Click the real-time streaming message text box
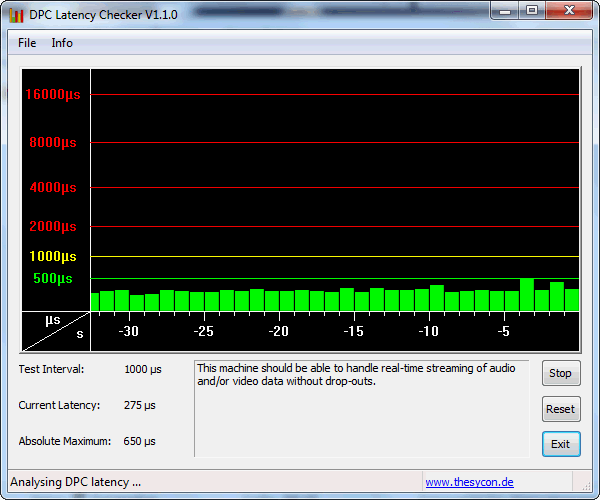The width and height of the screenshot is (600, 500). click(x=362, y=409)
